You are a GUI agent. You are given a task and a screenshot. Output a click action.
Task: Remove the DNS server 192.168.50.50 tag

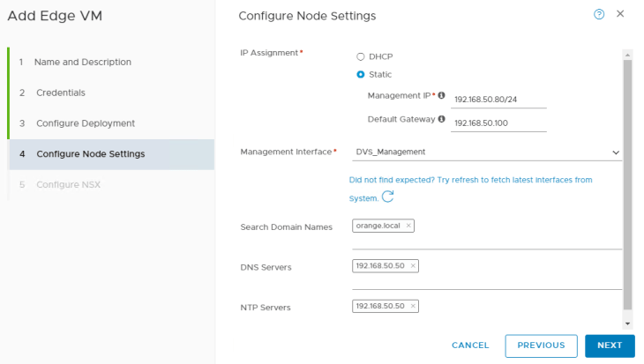click(x=413, y=265)
